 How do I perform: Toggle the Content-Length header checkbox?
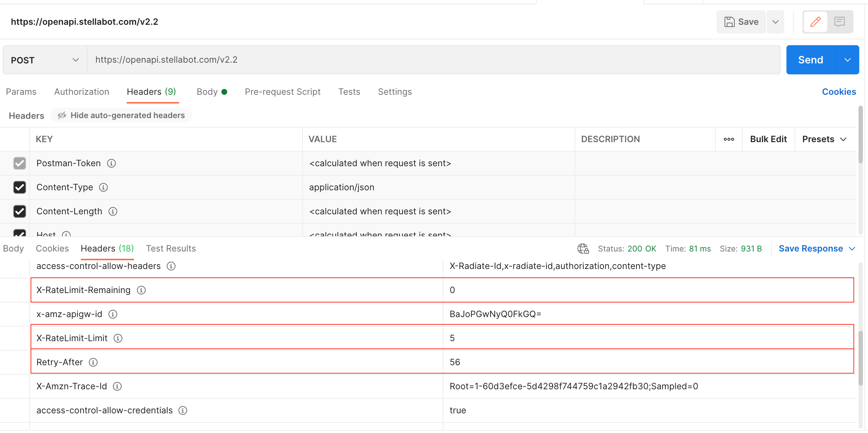coord(19,211)
